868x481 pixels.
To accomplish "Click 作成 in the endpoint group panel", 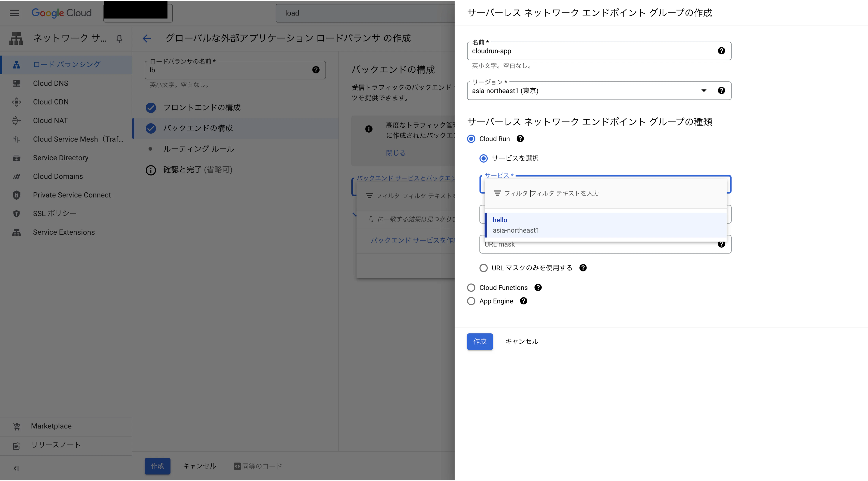I will (480, 342).
